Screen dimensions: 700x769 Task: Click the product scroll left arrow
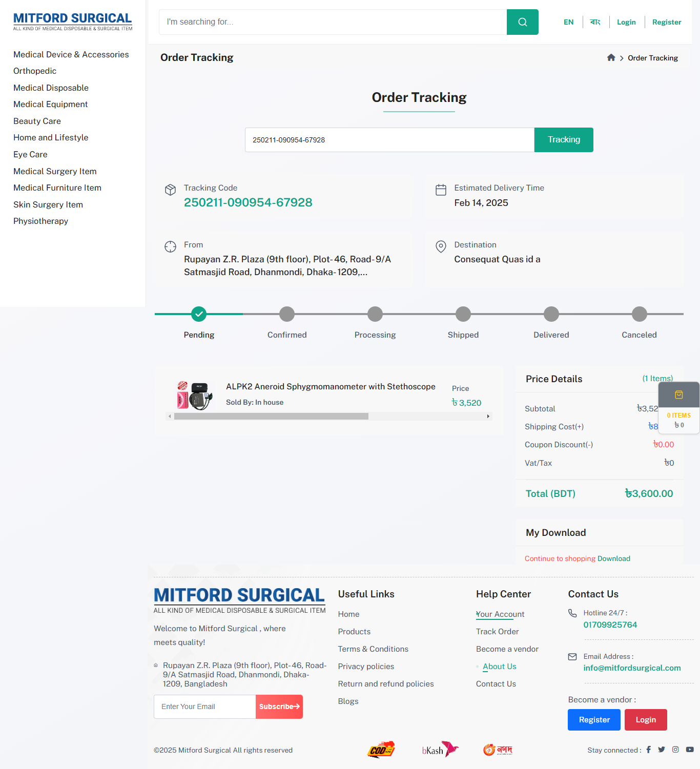[170, 417]
